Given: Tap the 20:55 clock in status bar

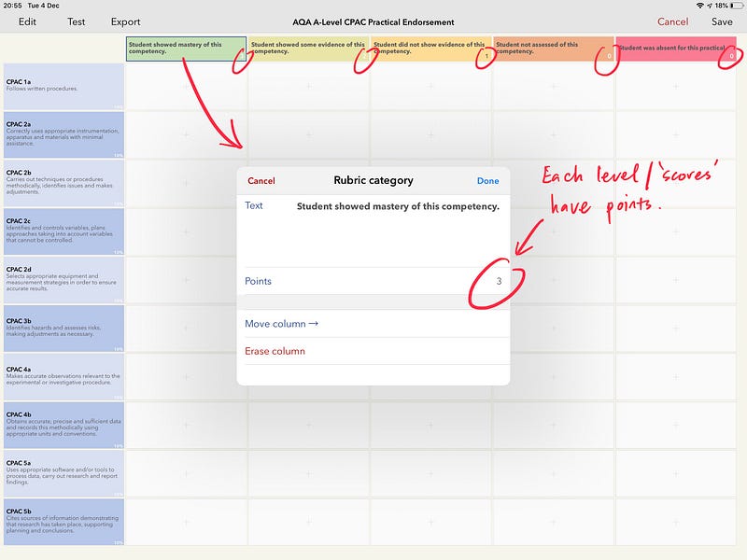Looking at the screenshot, I should [x=12, y=6].
